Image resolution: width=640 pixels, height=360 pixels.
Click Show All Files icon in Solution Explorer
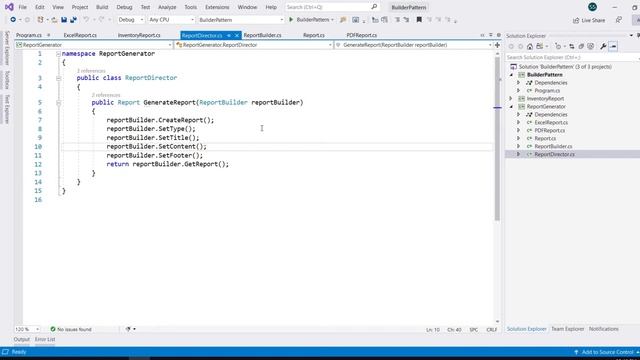[x=591, y=47]
